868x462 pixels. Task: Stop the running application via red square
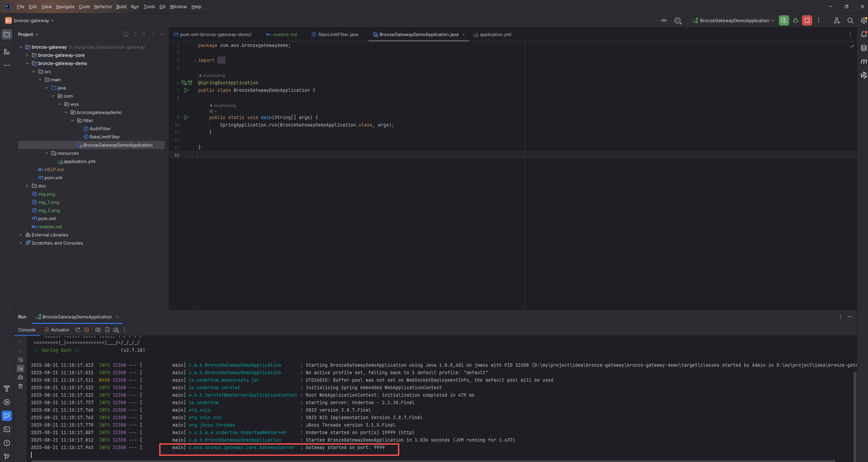pos(807,20)
